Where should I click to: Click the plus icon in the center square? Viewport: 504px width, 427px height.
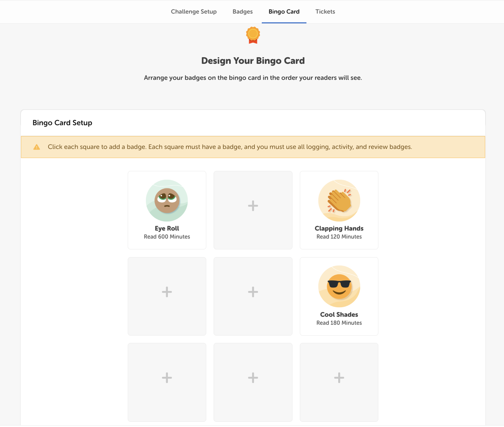coord(253,292)
